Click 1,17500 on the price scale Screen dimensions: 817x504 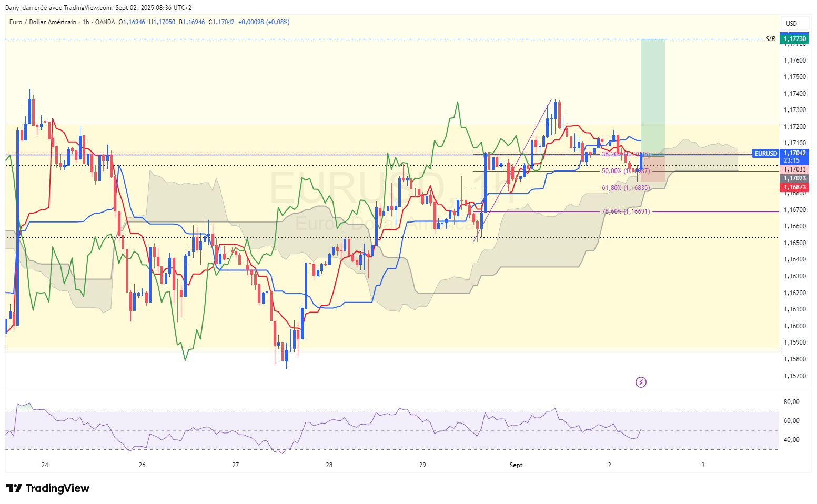795,77
